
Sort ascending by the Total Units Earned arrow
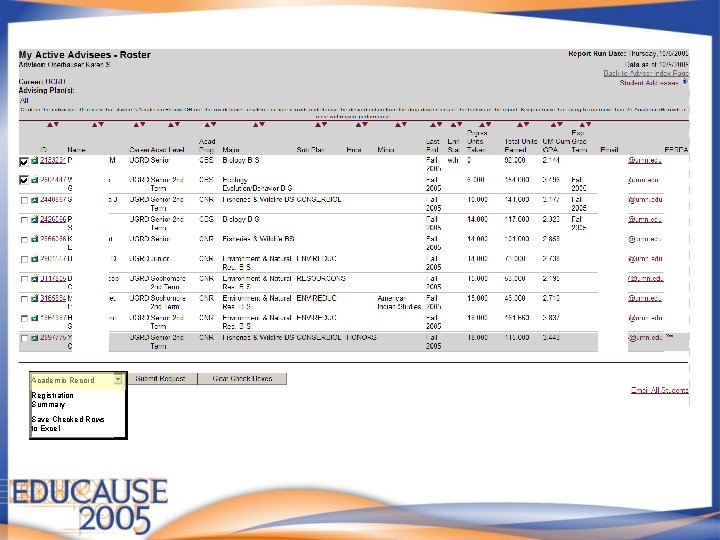(x=520, y=124)
